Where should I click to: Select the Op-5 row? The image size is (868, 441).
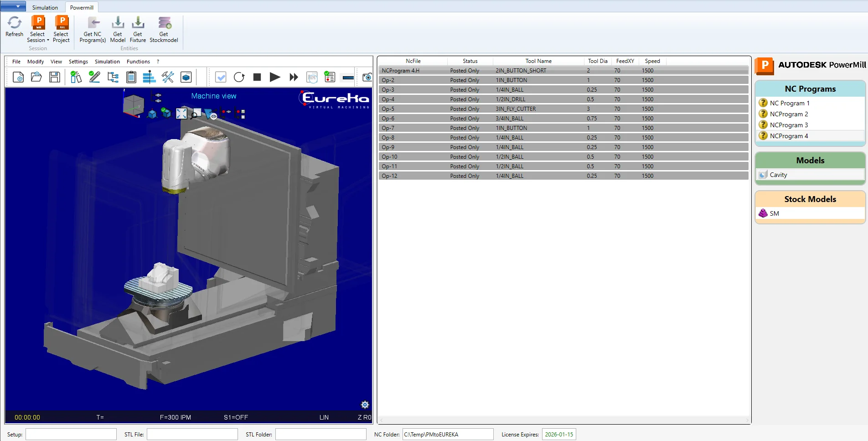coord(563,109)
